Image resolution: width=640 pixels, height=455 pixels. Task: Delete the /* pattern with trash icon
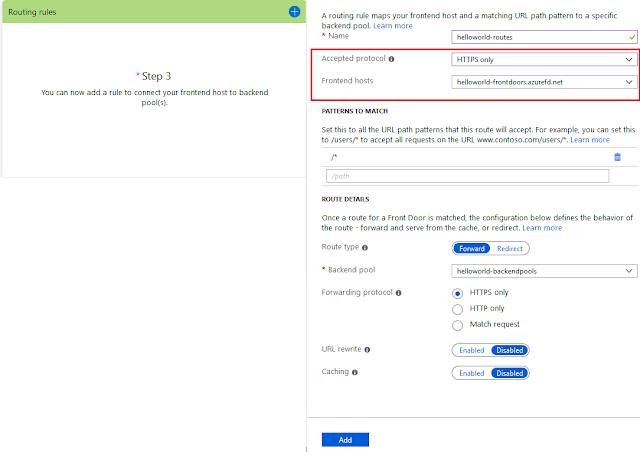pos(618,157)
